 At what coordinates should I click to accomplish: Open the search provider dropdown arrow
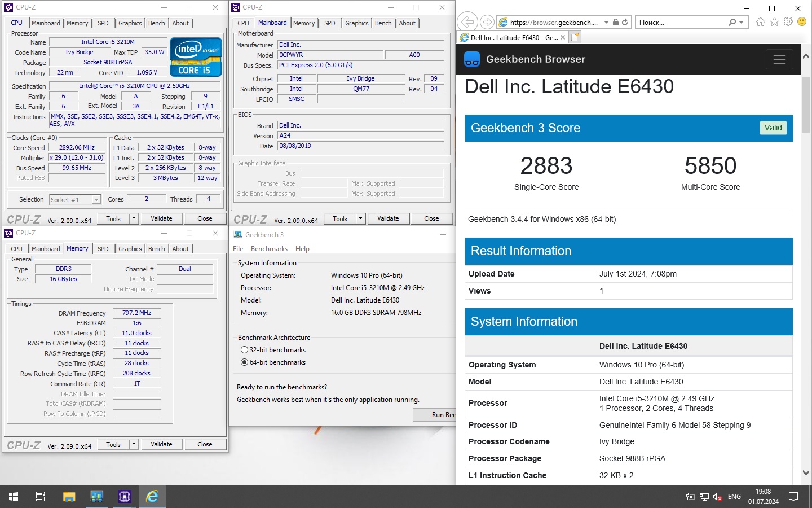741,23
